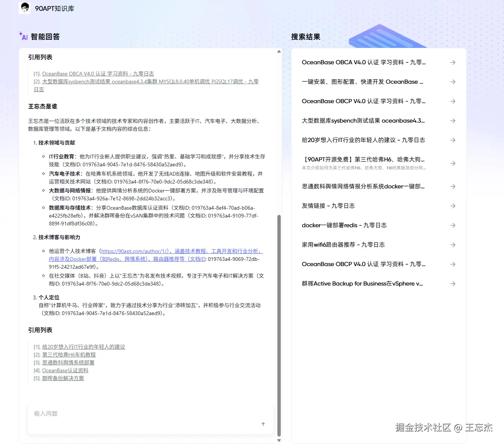Open arrow for 家用wifi6路由器推荐 result
The image size is (504, 444).
(x=452, y=245)
